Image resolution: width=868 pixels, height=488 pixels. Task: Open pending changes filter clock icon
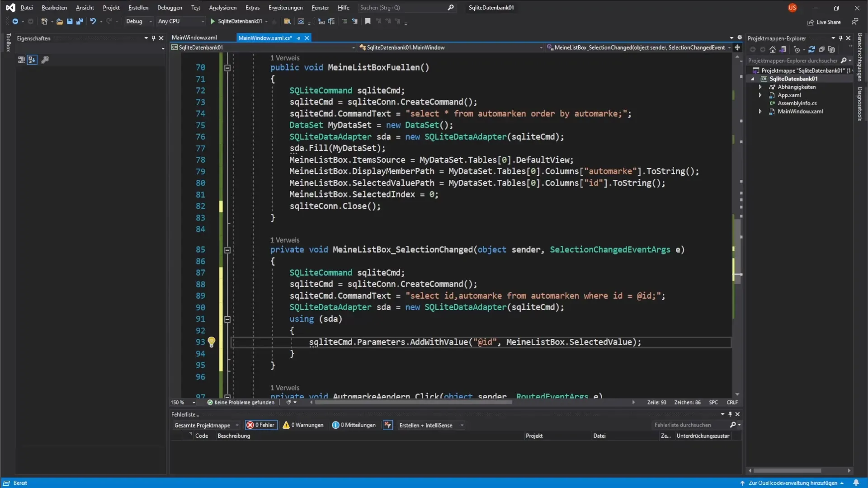(x=797, y=50)
